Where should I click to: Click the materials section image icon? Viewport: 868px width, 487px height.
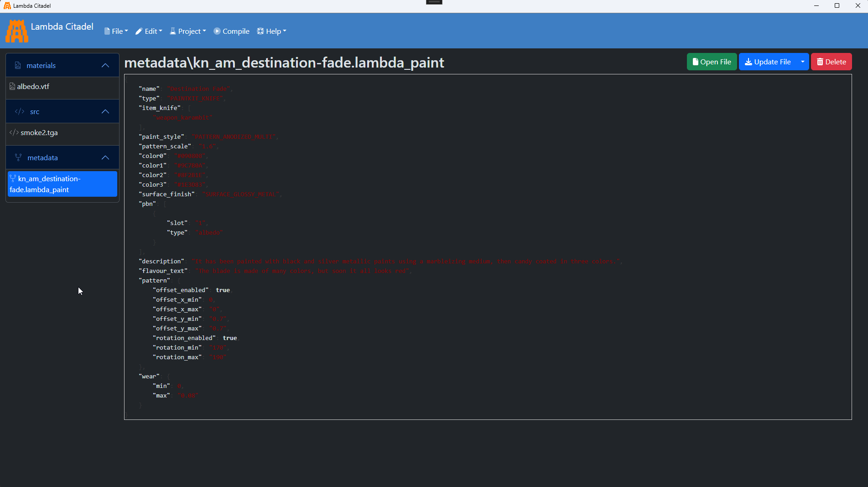click(18, 65)
